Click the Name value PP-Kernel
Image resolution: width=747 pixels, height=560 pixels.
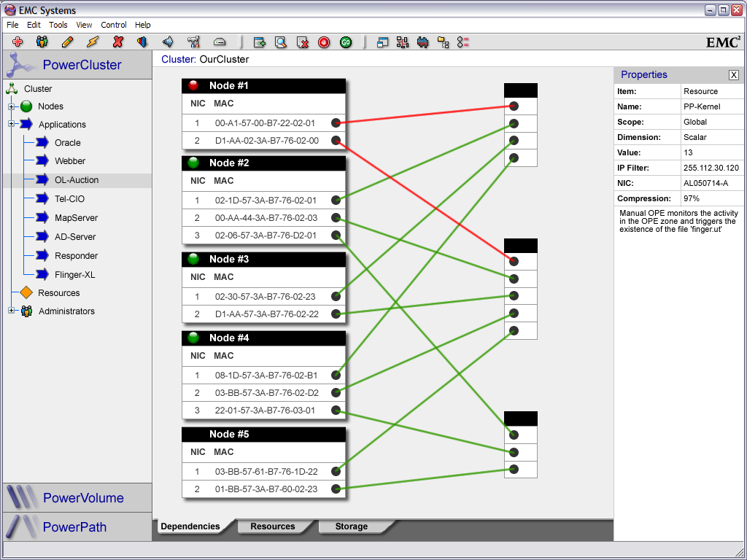702,106
